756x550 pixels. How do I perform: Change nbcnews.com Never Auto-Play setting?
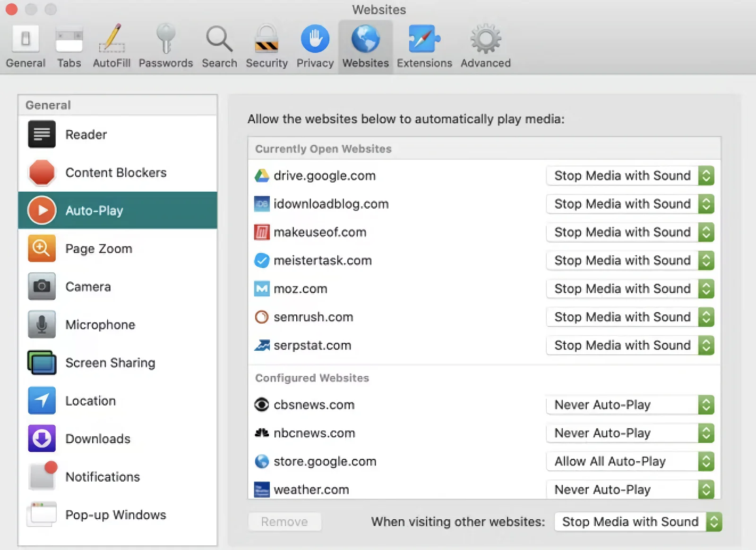630,433
